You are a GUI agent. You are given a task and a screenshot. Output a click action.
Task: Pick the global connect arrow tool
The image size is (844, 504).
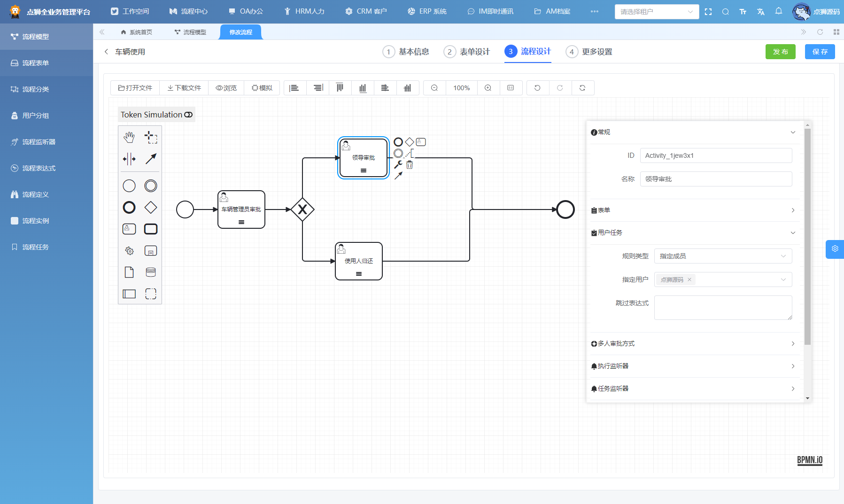click(x=151, y=159)
